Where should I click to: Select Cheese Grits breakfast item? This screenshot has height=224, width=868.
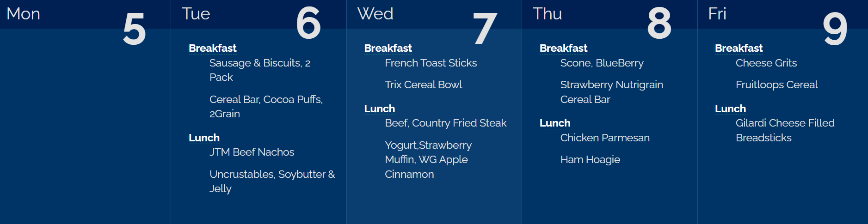point(766,63)
